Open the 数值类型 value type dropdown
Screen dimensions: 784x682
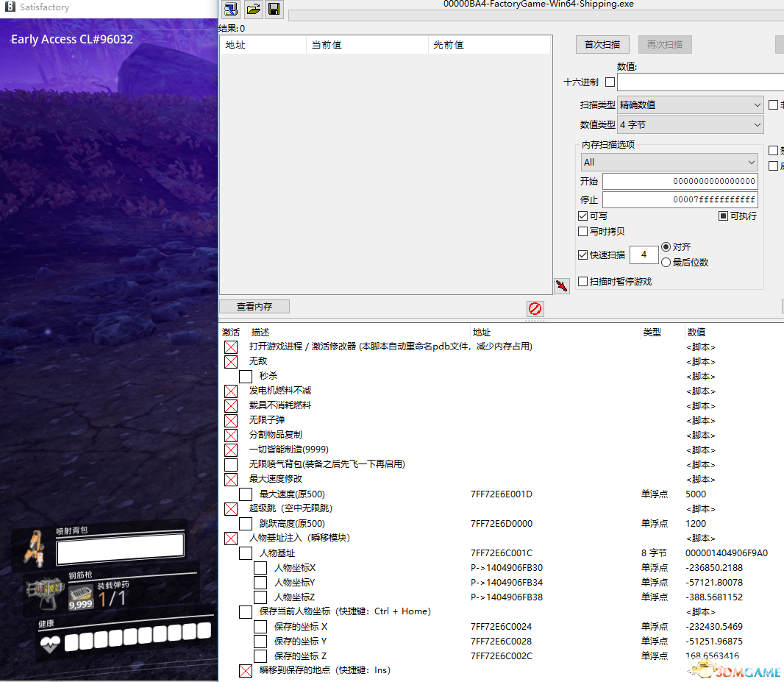pyautogui.click(x=691, y=125)
